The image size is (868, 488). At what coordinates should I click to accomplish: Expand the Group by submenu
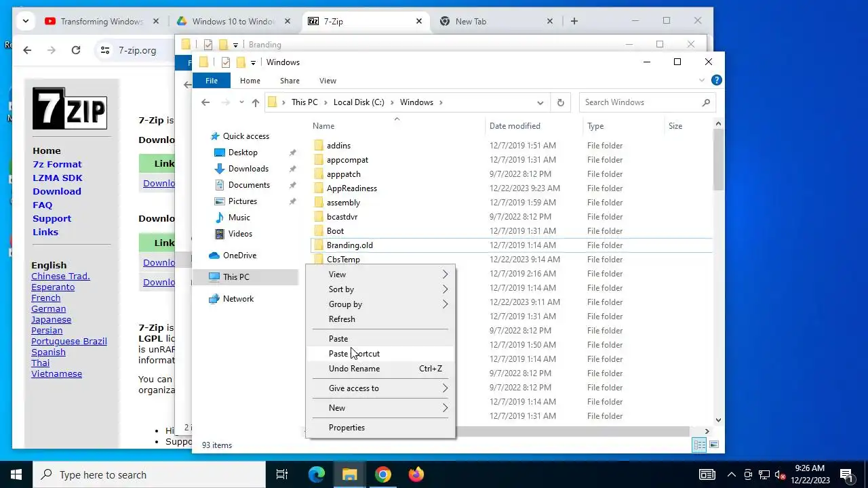[x=380, y=304]
